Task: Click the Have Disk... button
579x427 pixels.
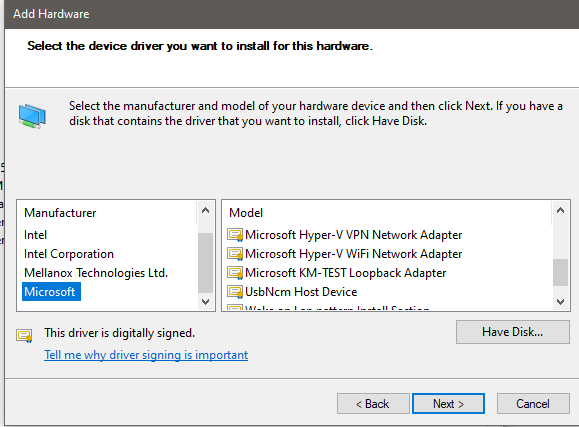Action: click(x=513, y=332)
